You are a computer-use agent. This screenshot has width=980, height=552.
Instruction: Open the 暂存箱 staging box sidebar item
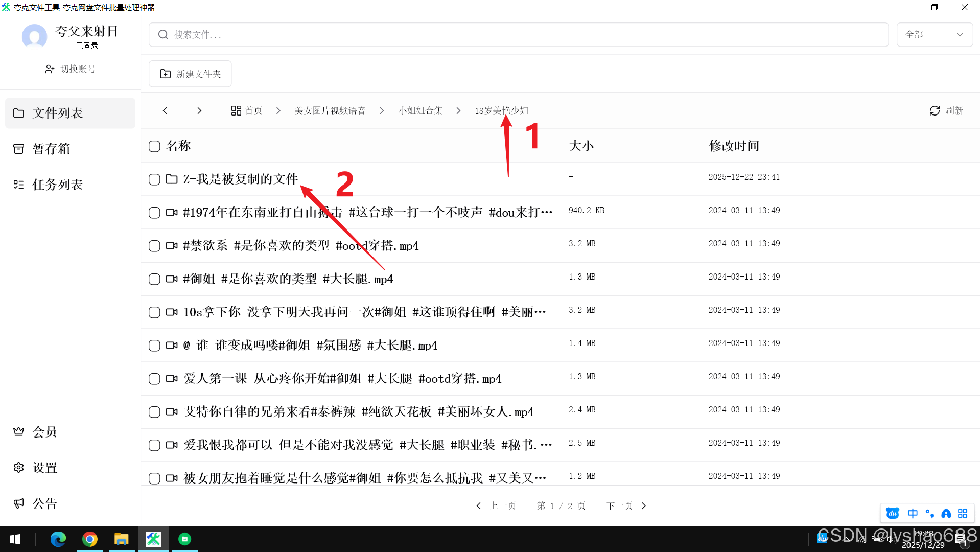(x=51, y=149)
